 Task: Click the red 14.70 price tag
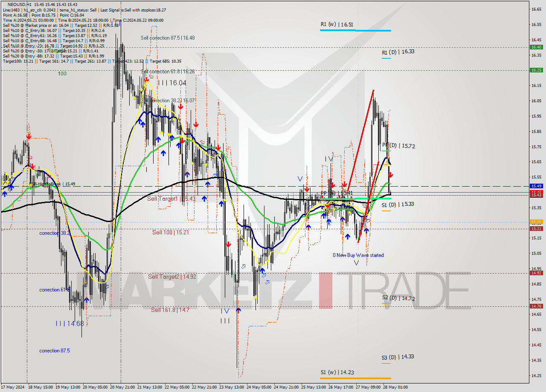(536, 306)
